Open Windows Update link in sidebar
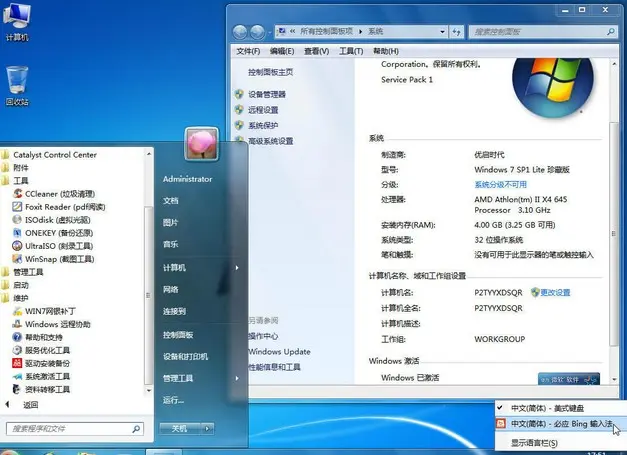627x455 pixels. (280, 352)
